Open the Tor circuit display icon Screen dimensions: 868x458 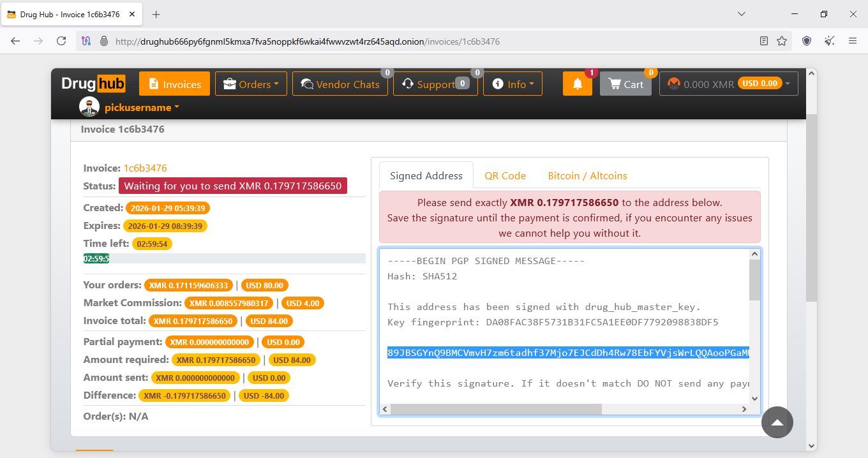pyautogui.click(x=87, y=41)
